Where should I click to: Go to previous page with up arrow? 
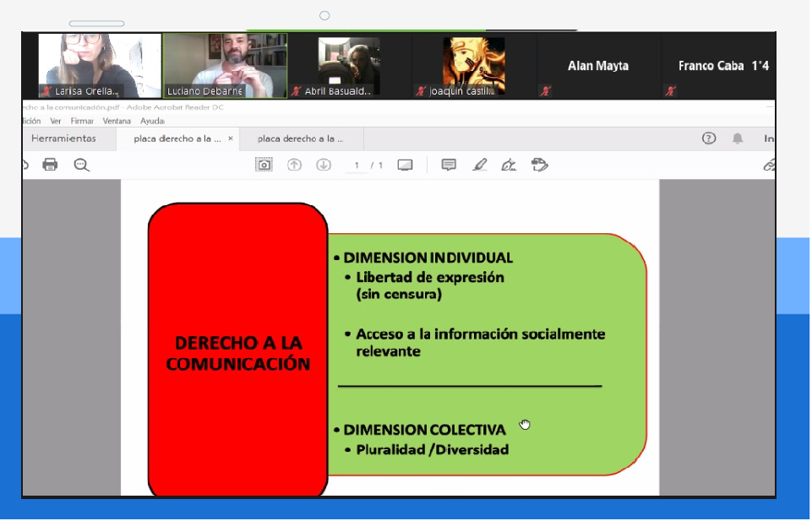294,165
